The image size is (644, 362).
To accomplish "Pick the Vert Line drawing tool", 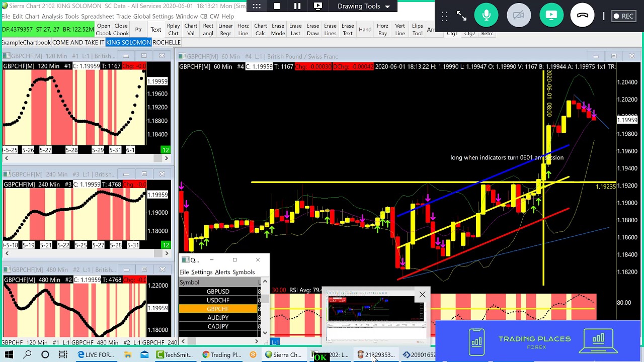I will pos(400,30).
